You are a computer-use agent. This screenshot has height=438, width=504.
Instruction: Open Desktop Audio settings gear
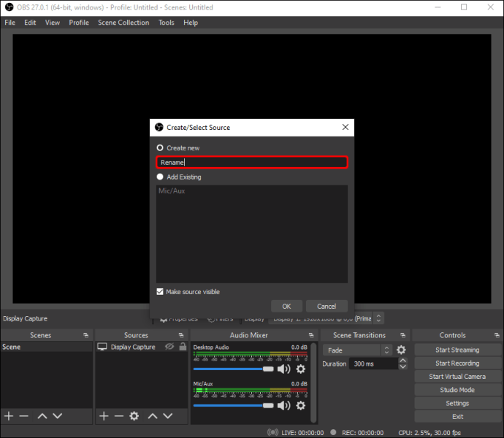pyautogui.click(x=300, y=369)
